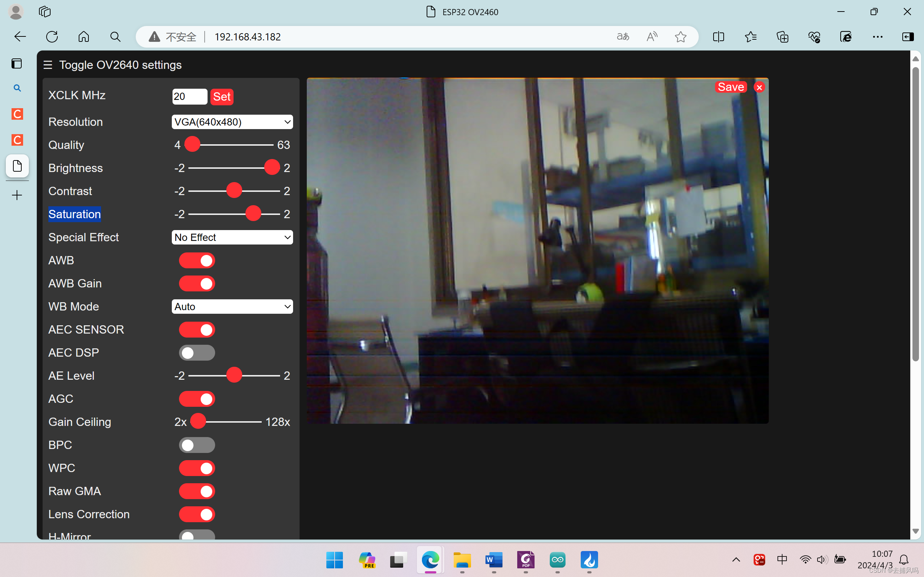This screenshot has width=924, height=577.
Task: Disable the AWB toggle
Action: pyautogui.click(x=197, y=261)
